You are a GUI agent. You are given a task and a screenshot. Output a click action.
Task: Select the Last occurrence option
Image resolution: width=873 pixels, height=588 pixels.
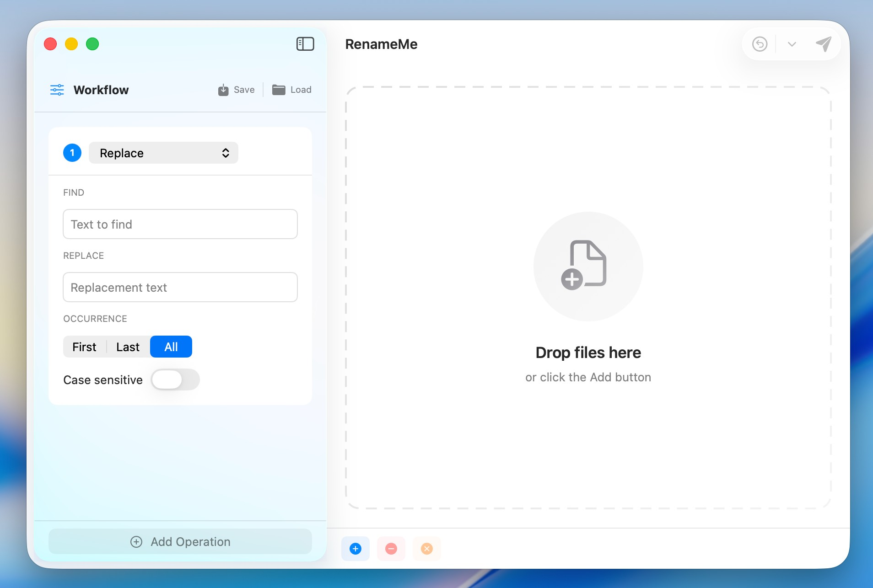(128, 347)
